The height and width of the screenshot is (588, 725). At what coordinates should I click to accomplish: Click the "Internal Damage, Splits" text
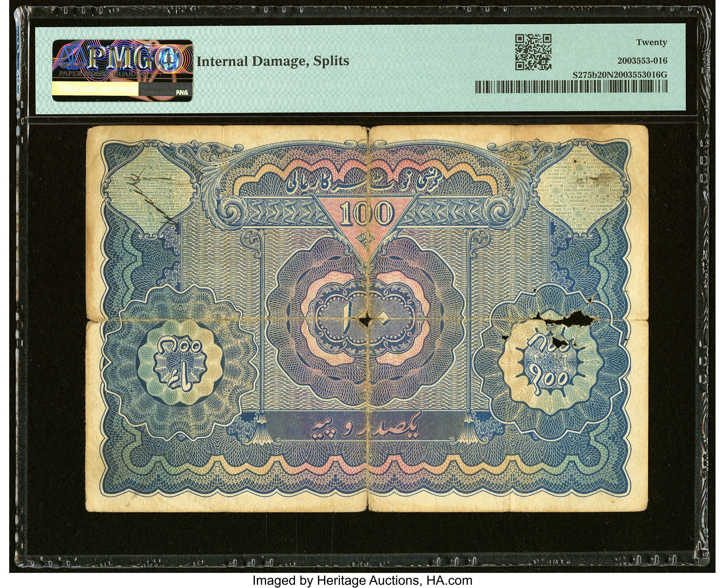coord(273,61)
